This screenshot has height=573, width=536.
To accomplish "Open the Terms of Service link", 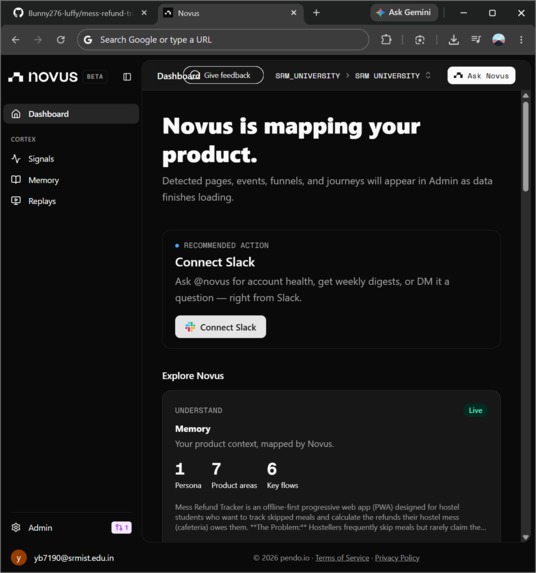I will click(x=342, y=558).
